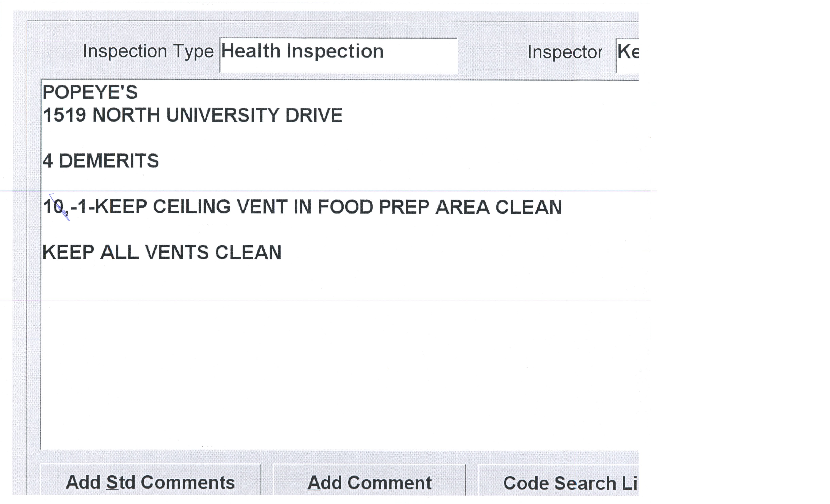Click the number 1519 in the address
The height and width of the screenshot is (504, 830).
point(64,115)
